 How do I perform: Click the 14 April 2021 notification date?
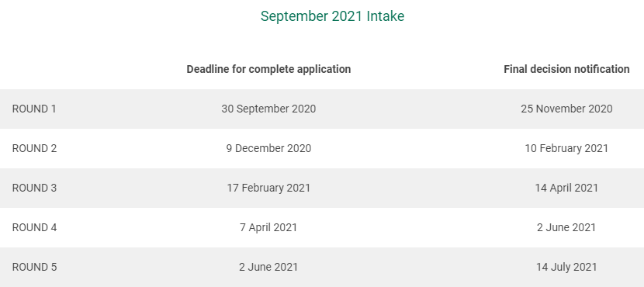566,188
